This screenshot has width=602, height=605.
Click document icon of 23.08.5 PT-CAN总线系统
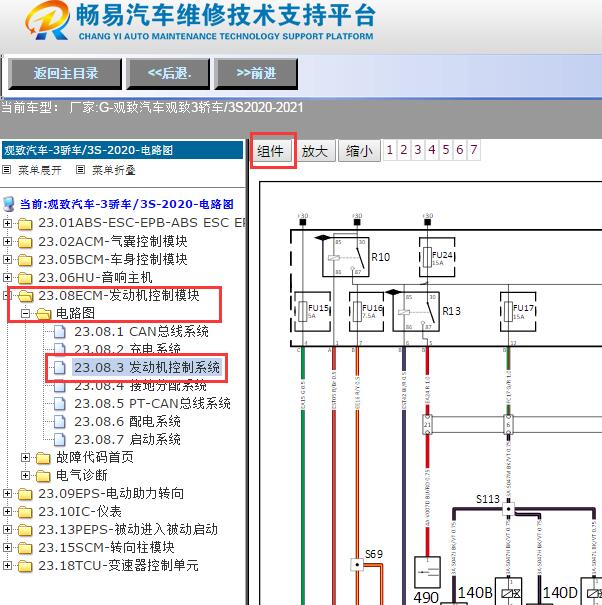pos(60,403)
